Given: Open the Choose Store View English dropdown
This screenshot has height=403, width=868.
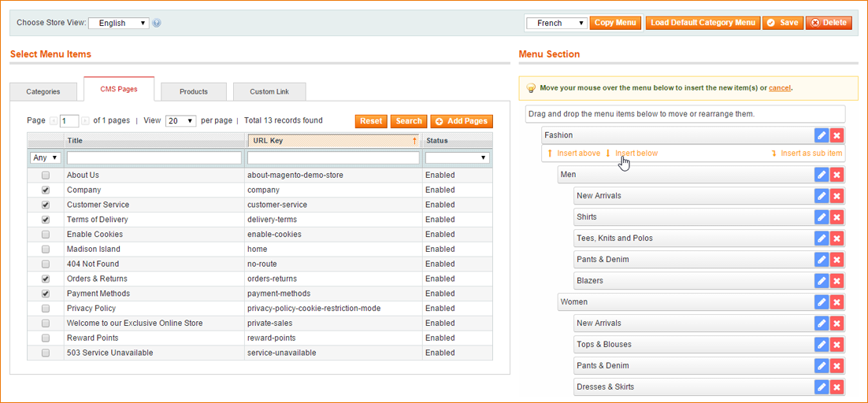Looking at the screenshot, I should click(119, 23).
